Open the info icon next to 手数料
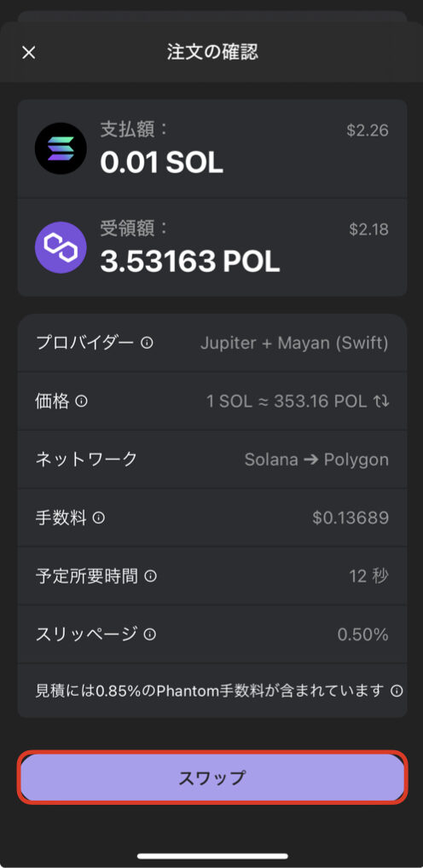The width and height of the screenshot is (423, 868). (x=99, y=518)
